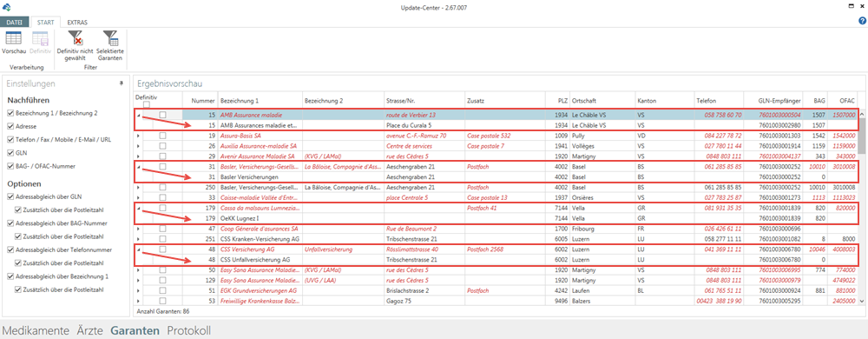Viewport: 868px width, 339px height.
Task: Click the application logo icon
Action: click(7, 6)
